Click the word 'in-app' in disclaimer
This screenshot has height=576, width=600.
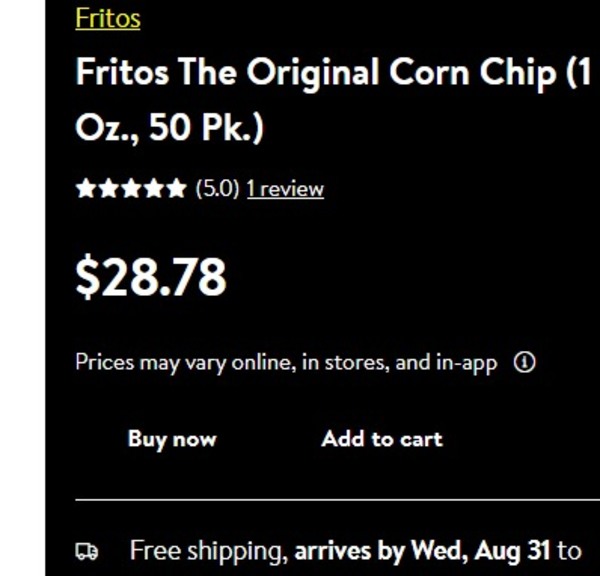466,363
